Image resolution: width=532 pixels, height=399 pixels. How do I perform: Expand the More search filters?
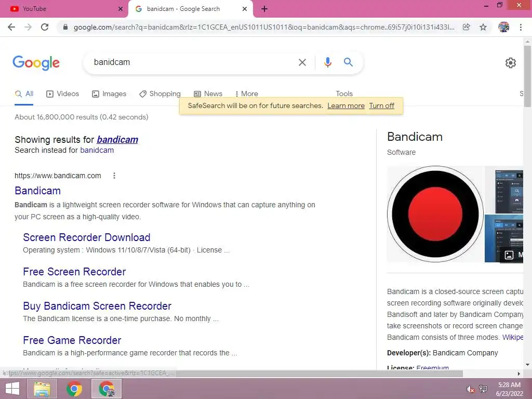pos(247,94)
